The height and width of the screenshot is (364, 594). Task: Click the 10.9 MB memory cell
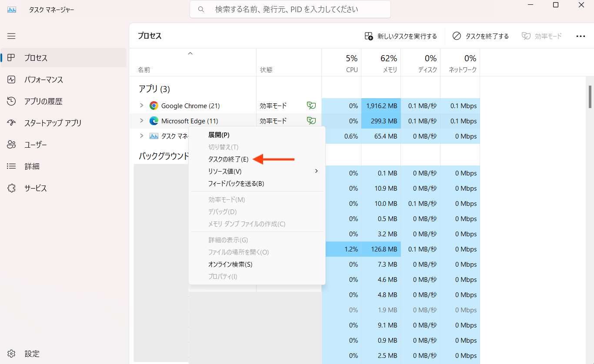tap(381, 188)
